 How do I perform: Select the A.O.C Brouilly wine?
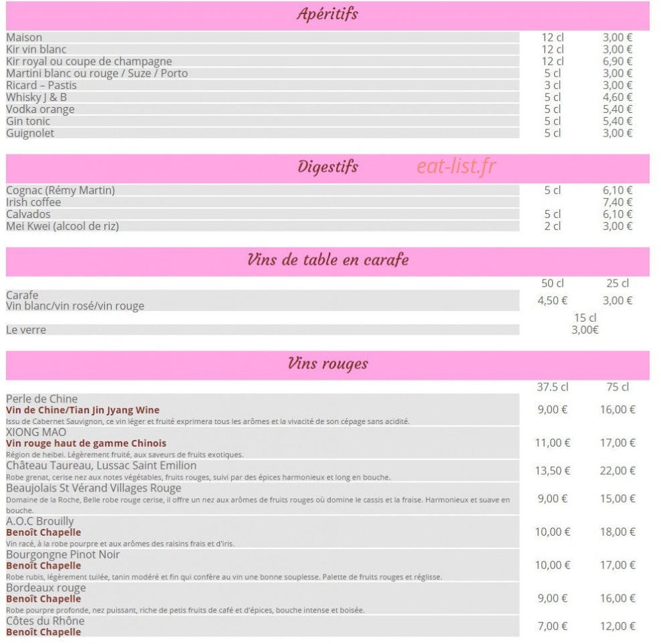pos(40,521)
